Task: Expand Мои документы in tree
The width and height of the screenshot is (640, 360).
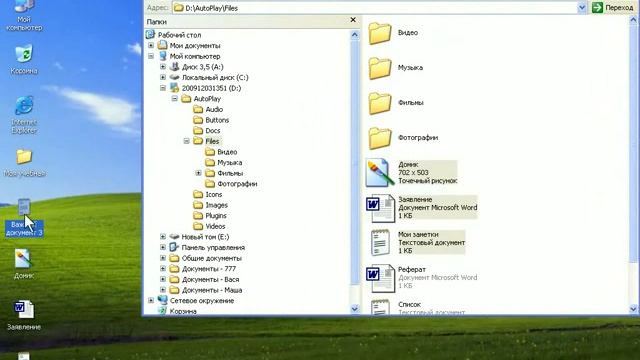Action: click(x=151, y=45)
